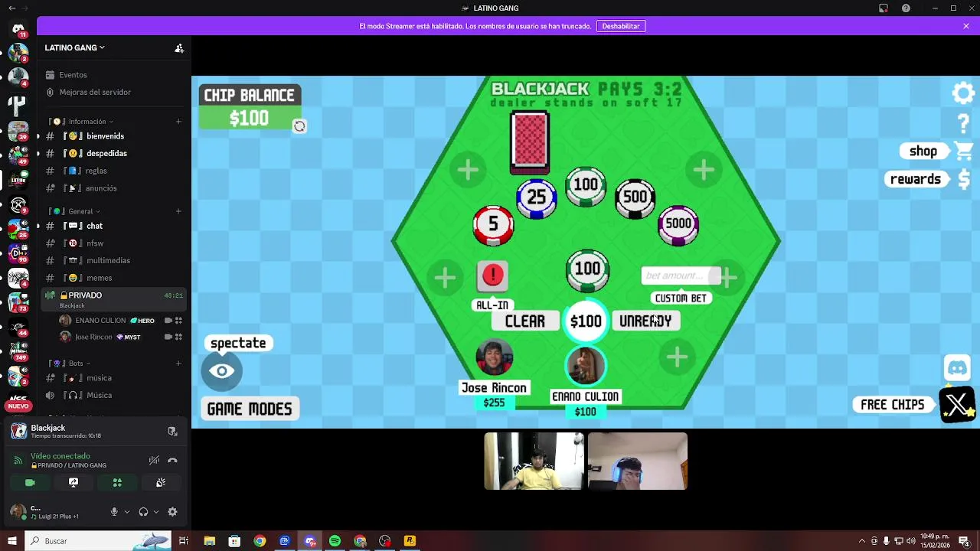This screenshot has height=551, width=980.
Task: Show hidden system tray icons
Action: pyautogui.click(x=862, y=541)
